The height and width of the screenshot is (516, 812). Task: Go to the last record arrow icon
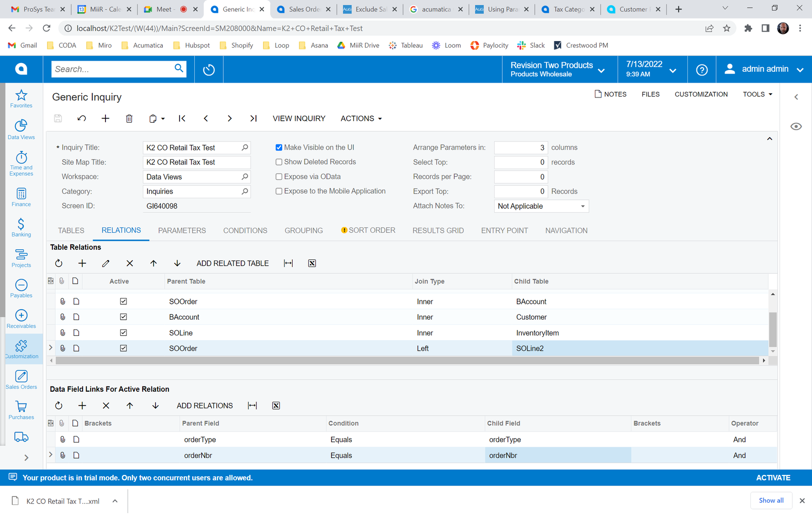coord(253,118)
